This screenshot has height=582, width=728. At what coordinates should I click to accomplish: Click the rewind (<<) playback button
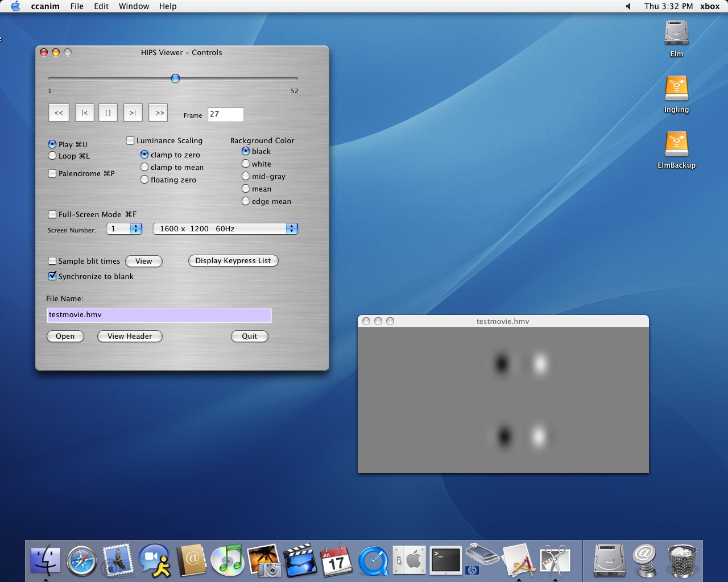tap(59, 113)
